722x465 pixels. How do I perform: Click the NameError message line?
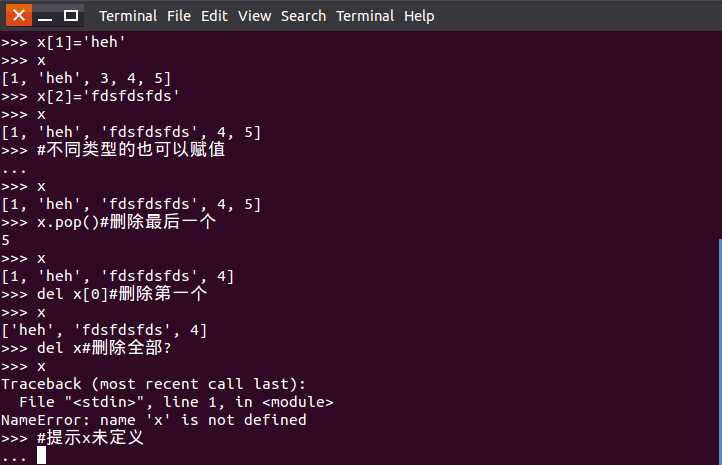click(154, 420)
